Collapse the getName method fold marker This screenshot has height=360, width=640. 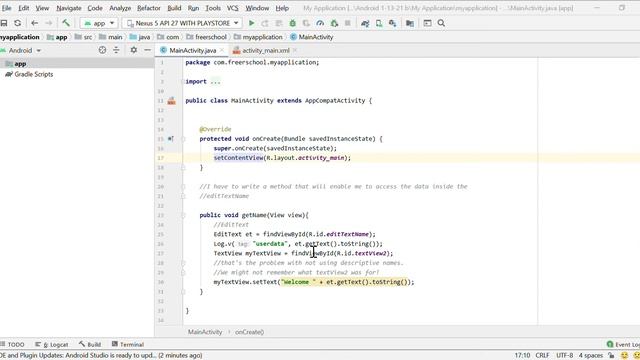(183, 215)
